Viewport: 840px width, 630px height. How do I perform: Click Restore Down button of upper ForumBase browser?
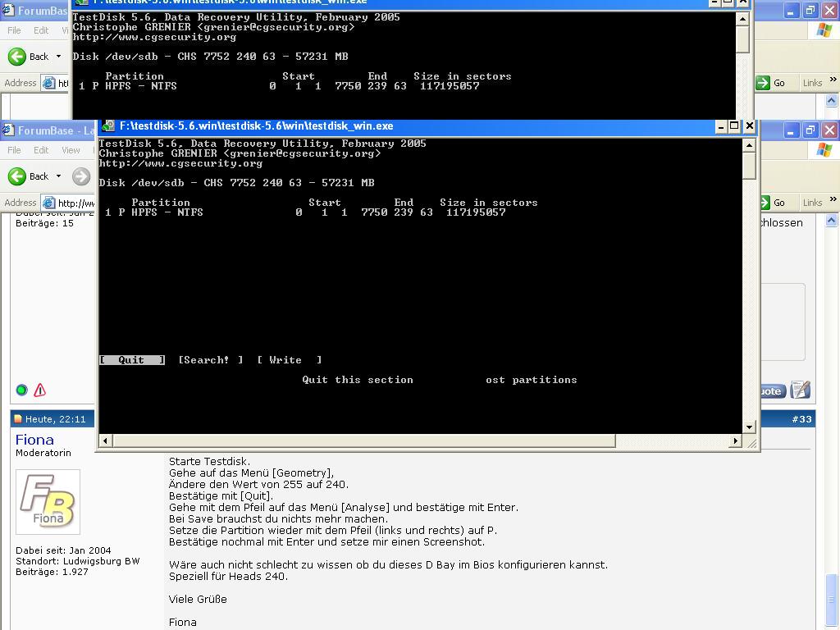tap(810, 10)
